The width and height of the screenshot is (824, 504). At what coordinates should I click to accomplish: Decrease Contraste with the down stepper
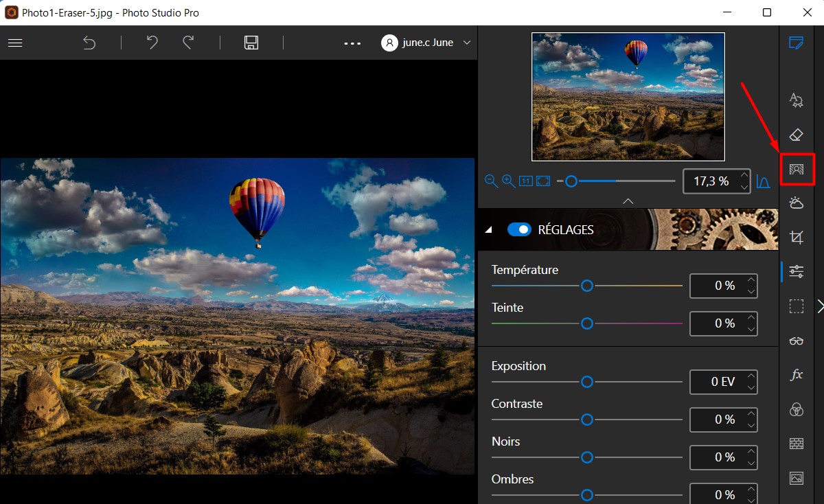click(751, 426)
